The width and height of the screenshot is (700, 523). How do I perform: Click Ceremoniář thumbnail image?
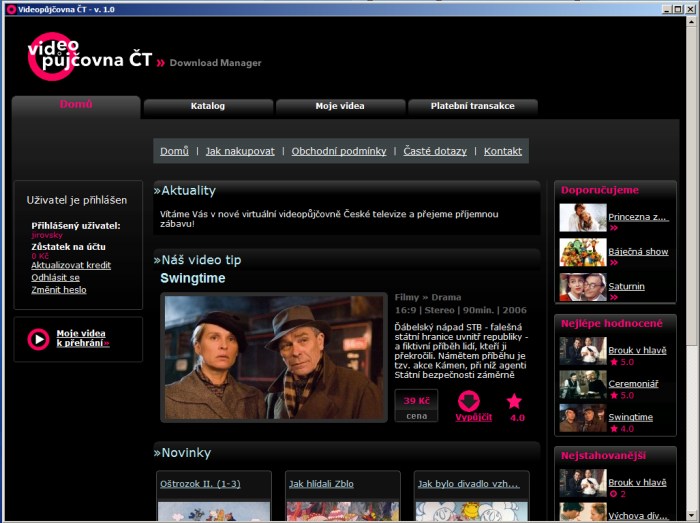coord(583,385)
